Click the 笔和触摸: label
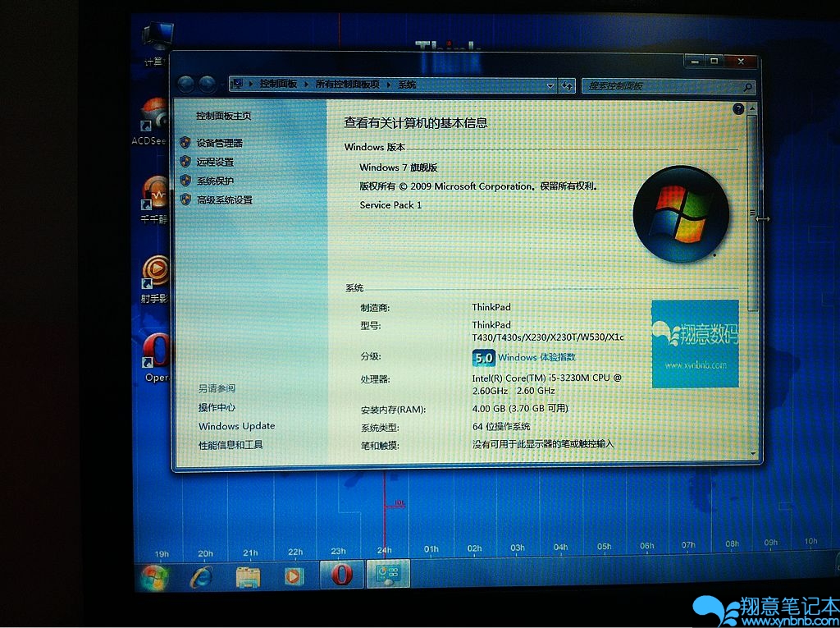 pyautogui.click(x=380, y=446)
